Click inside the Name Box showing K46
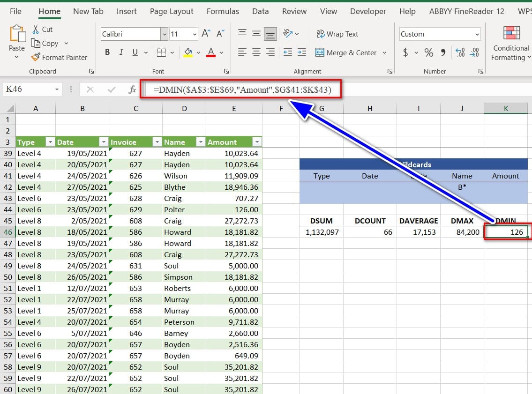The width and height of the screenshot is (532, 394). coord(28,89)
